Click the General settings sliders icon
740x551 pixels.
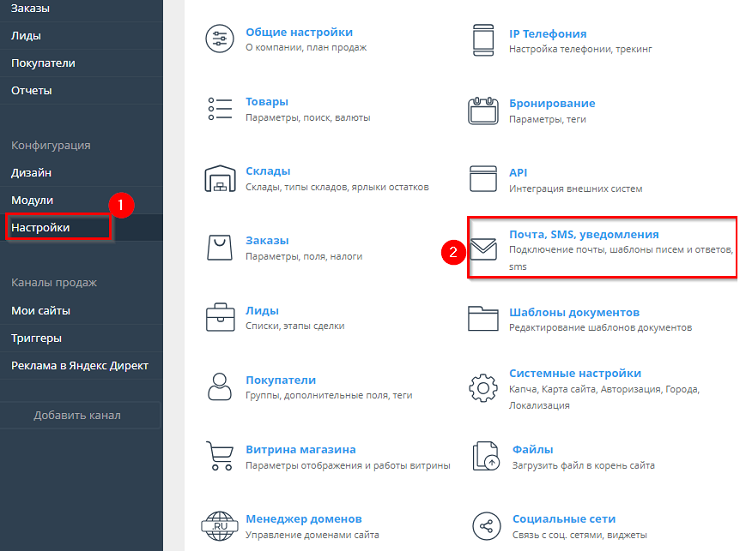pyautogui.click(x=218, y=40)
